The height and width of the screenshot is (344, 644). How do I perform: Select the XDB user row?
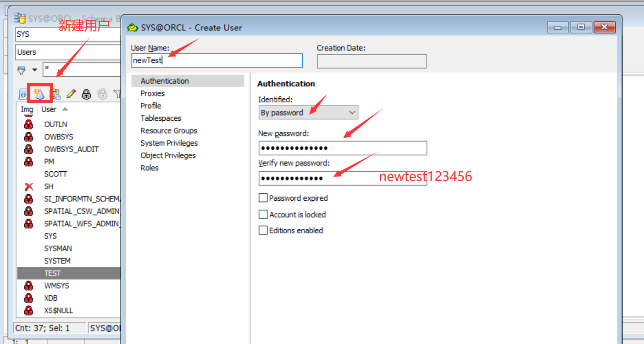click(69, 298)
